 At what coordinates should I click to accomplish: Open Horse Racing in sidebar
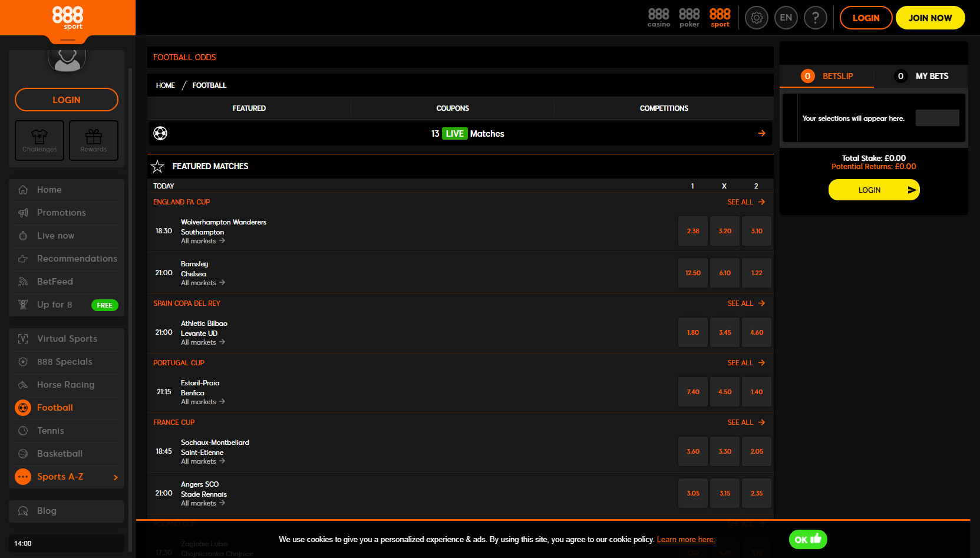pyautogui.click(x=67, y=385)
